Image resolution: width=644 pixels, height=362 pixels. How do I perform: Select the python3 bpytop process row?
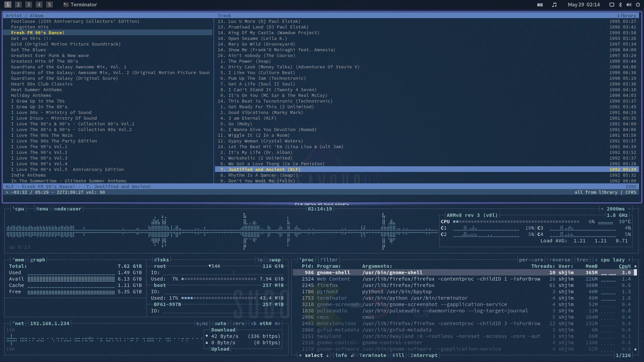point(463,292)
